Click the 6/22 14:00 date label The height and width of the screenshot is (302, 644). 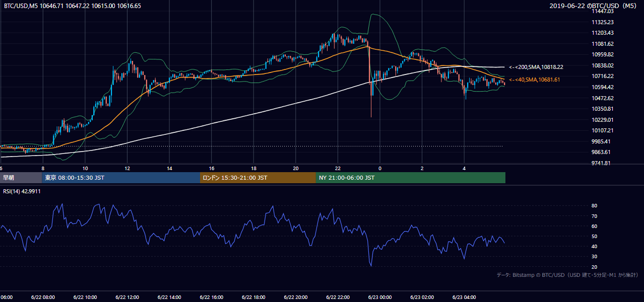point(169,297)
